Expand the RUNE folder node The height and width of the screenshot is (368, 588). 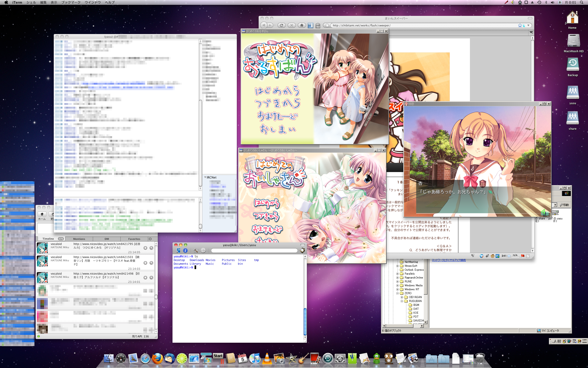398,281
